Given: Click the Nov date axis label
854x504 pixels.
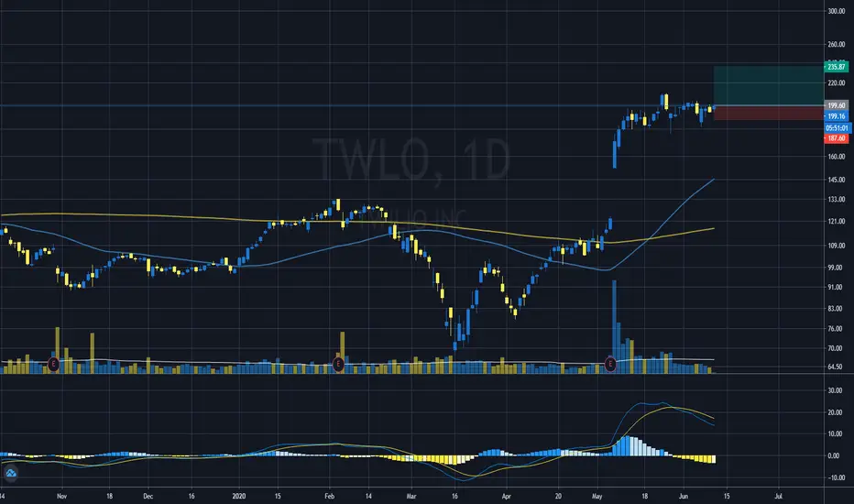Looking at the screenshot, I should click(61, 497).
